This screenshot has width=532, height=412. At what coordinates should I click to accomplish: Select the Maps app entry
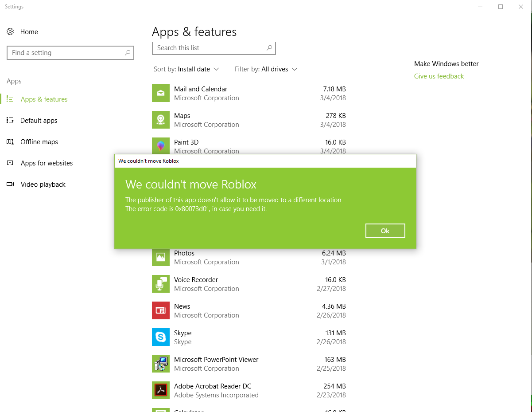coord(249,120)
